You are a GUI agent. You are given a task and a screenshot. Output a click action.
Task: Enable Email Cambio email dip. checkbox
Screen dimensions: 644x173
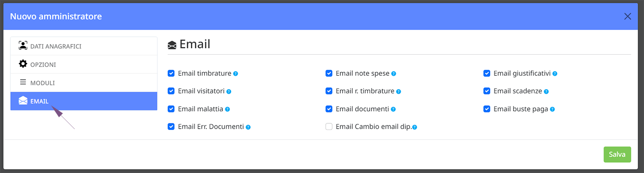[x=329, y=127]
